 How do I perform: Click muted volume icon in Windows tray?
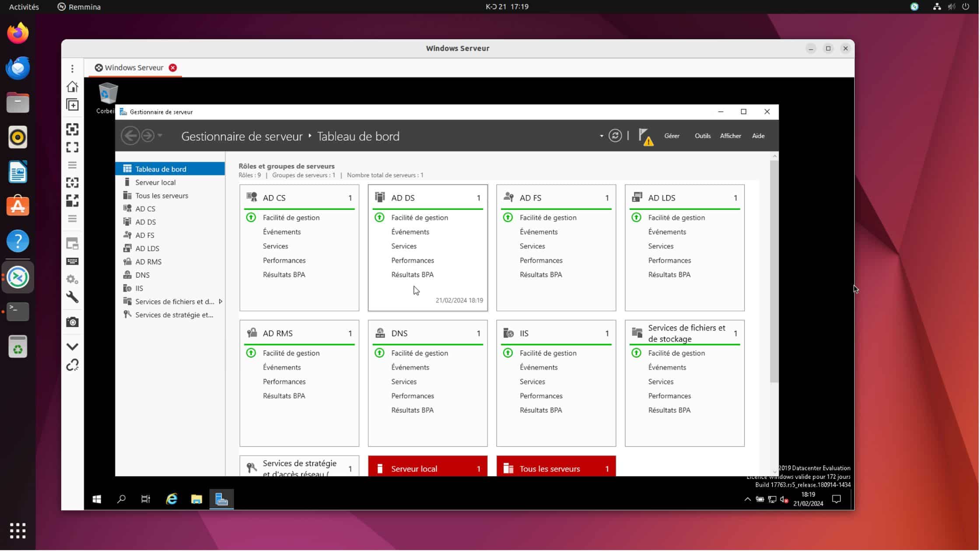click(784, 499)
